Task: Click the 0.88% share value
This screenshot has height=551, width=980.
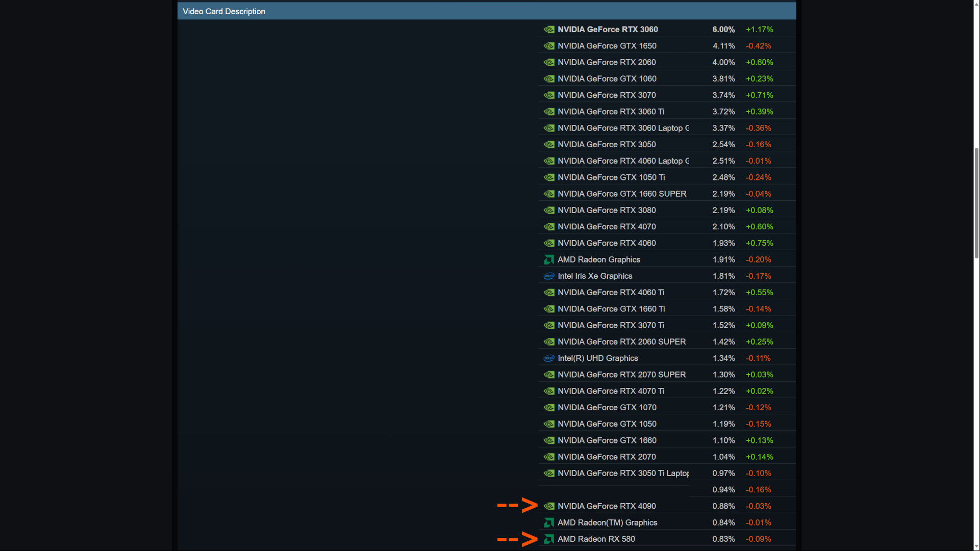Action: click(723, 506)
